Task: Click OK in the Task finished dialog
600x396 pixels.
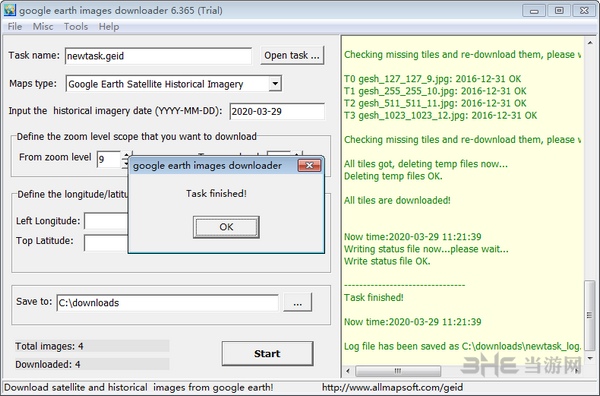Action: [226, 227]
